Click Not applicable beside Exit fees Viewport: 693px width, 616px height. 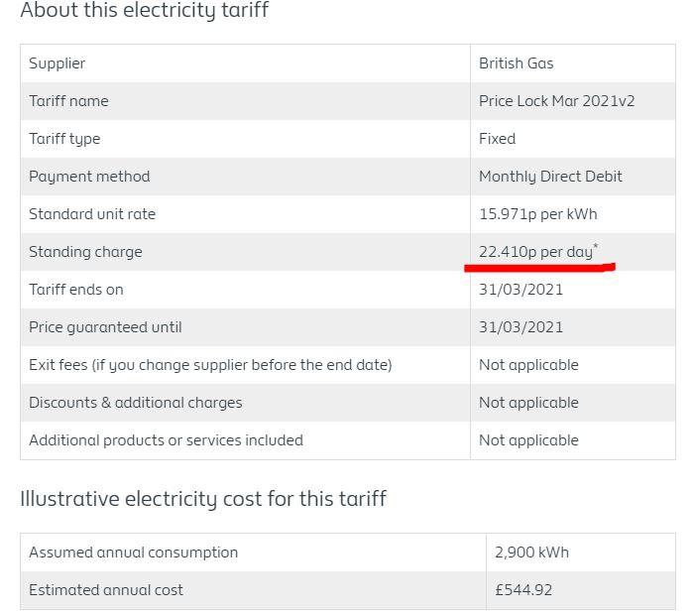tap(528, 365)
